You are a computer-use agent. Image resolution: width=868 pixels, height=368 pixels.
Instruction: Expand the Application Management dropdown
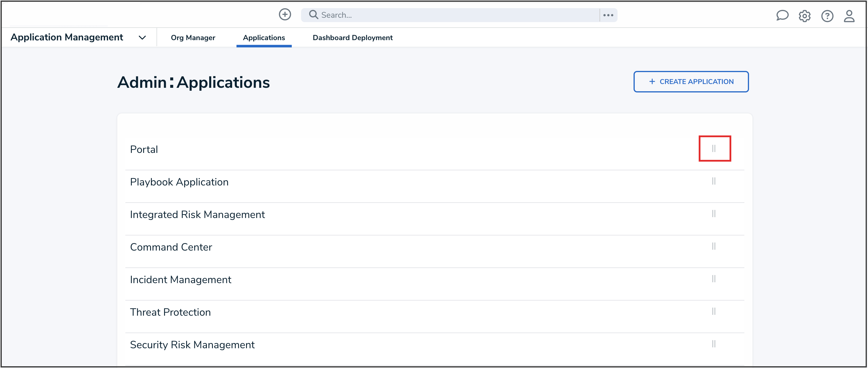click(x=142, y=38)
